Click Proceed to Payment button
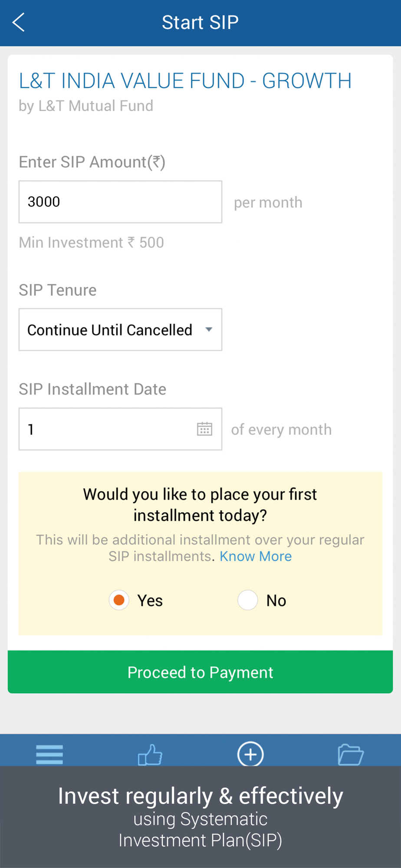Image resolution: width=401 pixels, height=868 pixels. click(200, 672)
